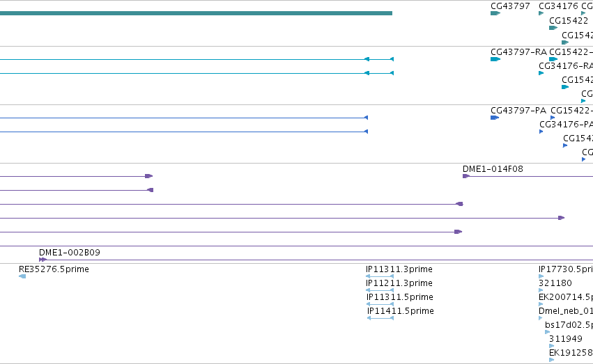Select the EK191258 feature label

point(571,353)
